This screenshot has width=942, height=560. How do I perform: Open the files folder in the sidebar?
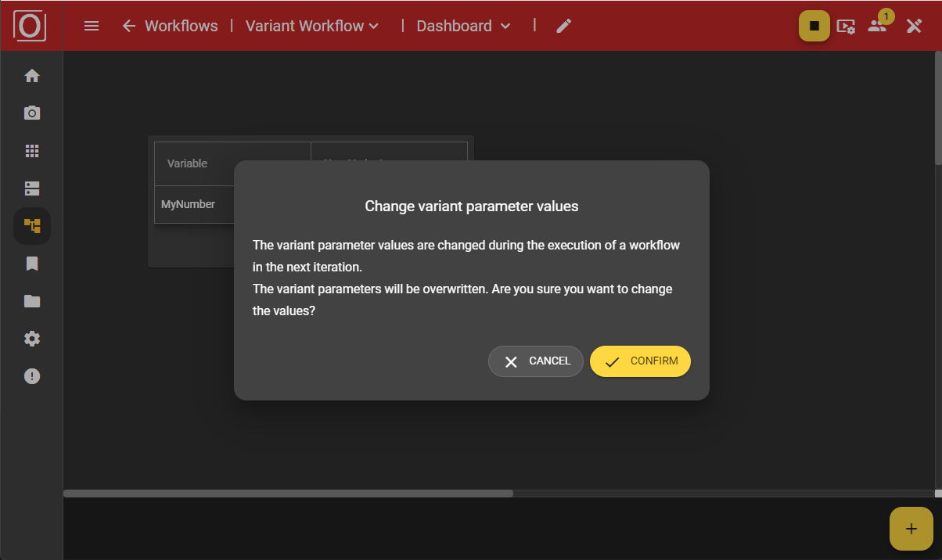pyautogui.click(x=31, y=301)
